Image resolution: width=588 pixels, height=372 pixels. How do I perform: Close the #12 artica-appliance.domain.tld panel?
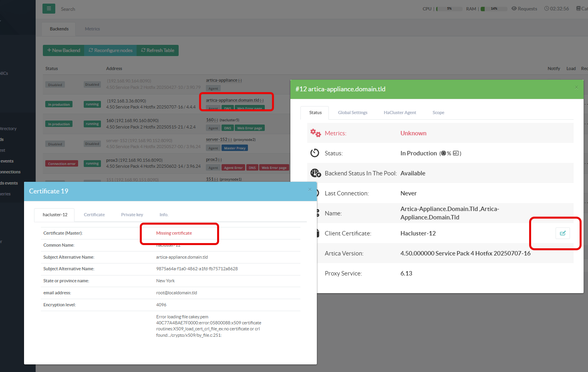(576, 87)
